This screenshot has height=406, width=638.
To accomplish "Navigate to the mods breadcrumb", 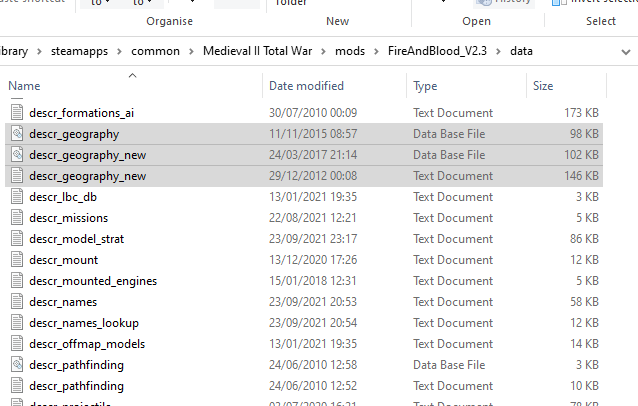I will tap(350, 51).
